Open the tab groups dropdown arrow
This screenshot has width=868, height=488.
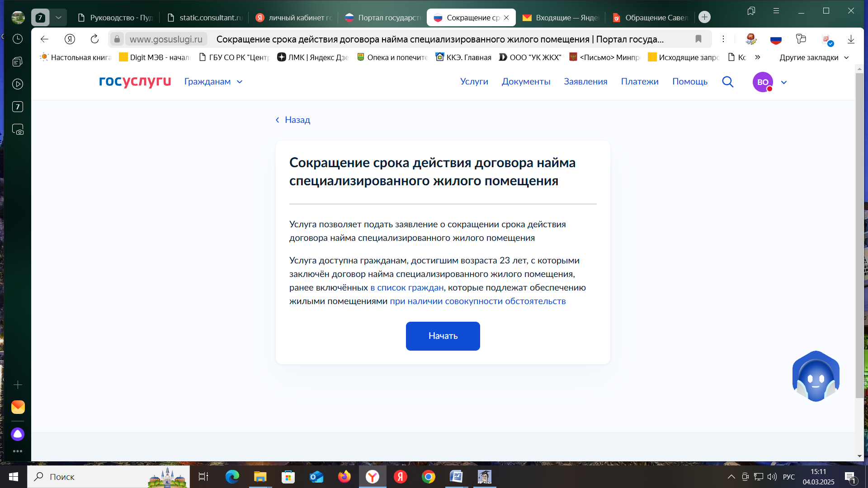[58, 18]
